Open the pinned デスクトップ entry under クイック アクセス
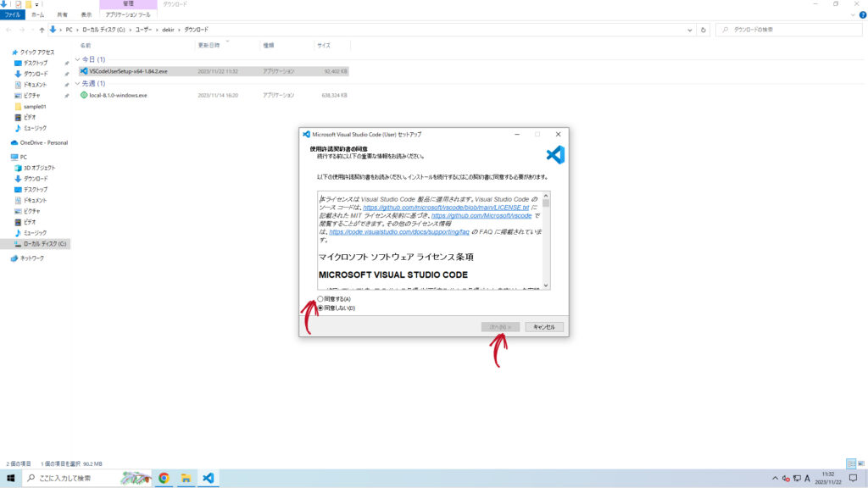 (36, 64)
